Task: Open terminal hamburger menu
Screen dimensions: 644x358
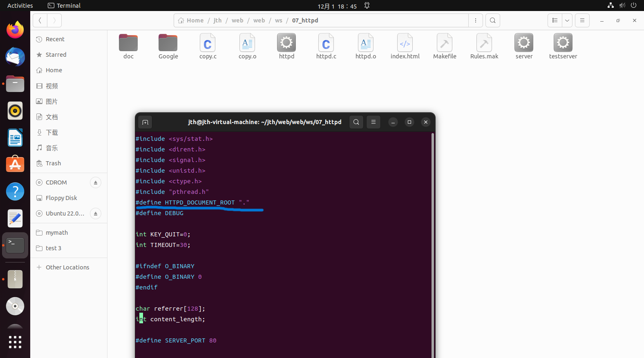Action: (373, 122)
